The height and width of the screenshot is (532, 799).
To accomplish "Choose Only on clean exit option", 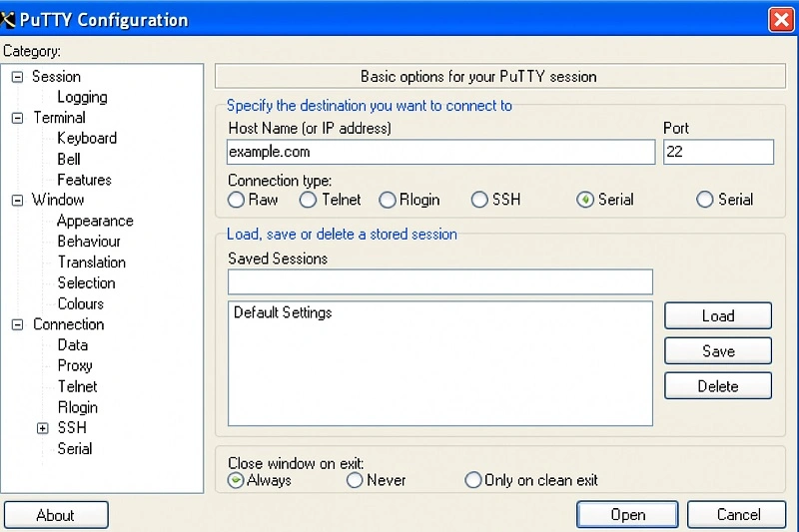I will tap(472, 480).
